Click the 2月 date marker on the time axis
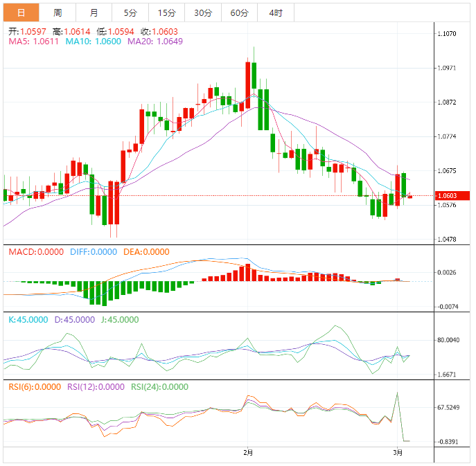 248,452
